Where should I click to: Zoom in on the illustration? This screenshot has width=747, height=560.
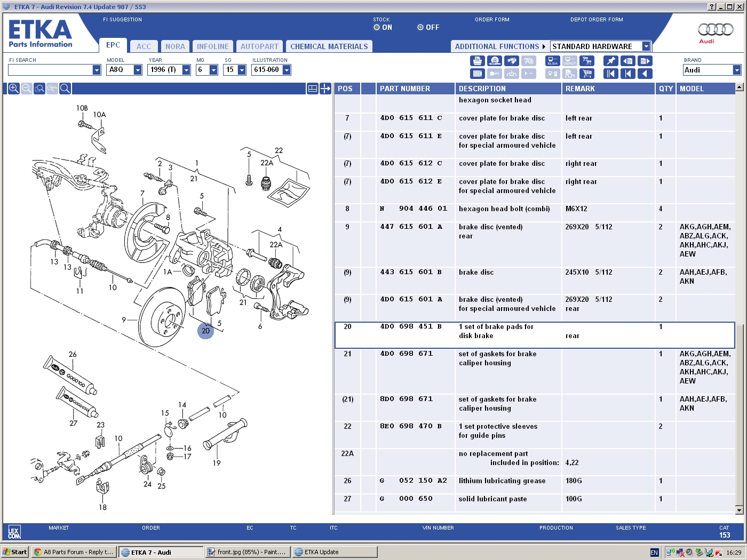point(13,89)
